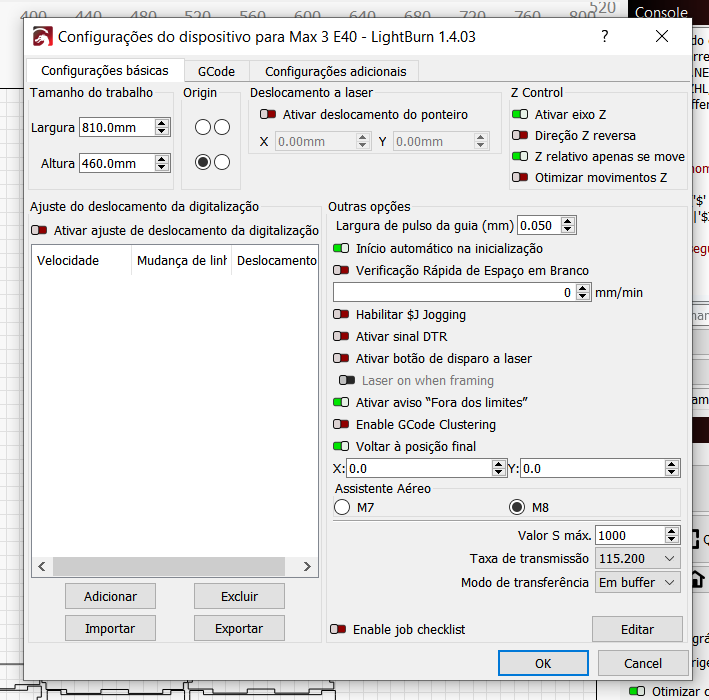Image resolution: width=709 pixels, height=700 pixels.
Task: Click the help question mark button
Action: pos(604,37)
